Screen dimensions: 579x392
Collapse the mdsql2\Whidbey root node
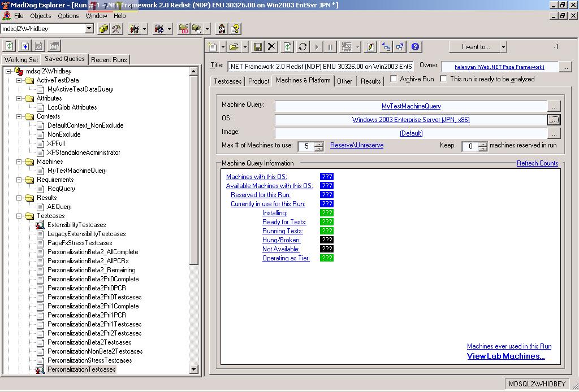pyautogui.click(x=8, y=71)
